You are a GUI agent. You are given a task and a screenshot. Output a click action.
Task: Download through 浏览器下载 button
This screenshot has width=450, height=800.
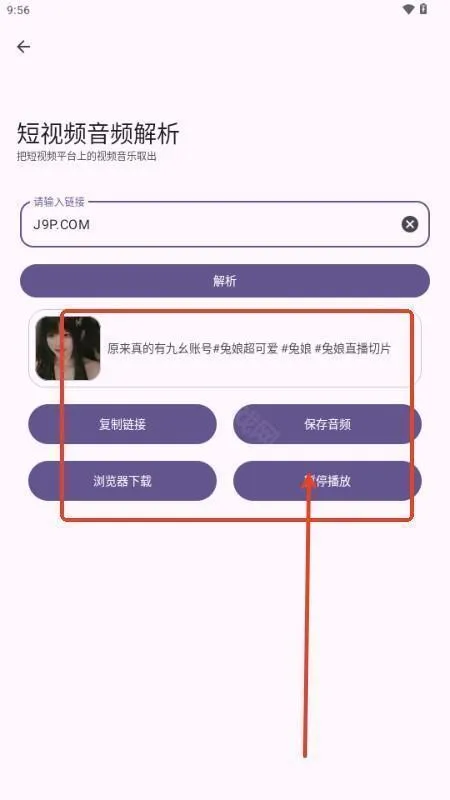click(x=122, y=481)
